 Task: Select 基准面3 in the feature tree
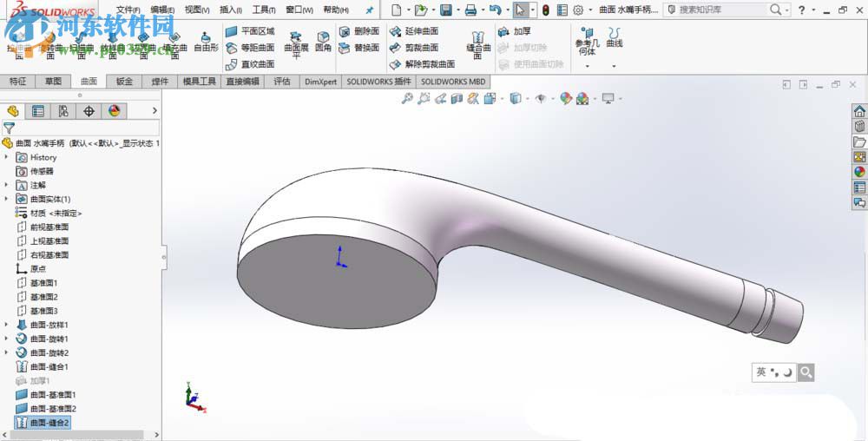pos(37,311)
